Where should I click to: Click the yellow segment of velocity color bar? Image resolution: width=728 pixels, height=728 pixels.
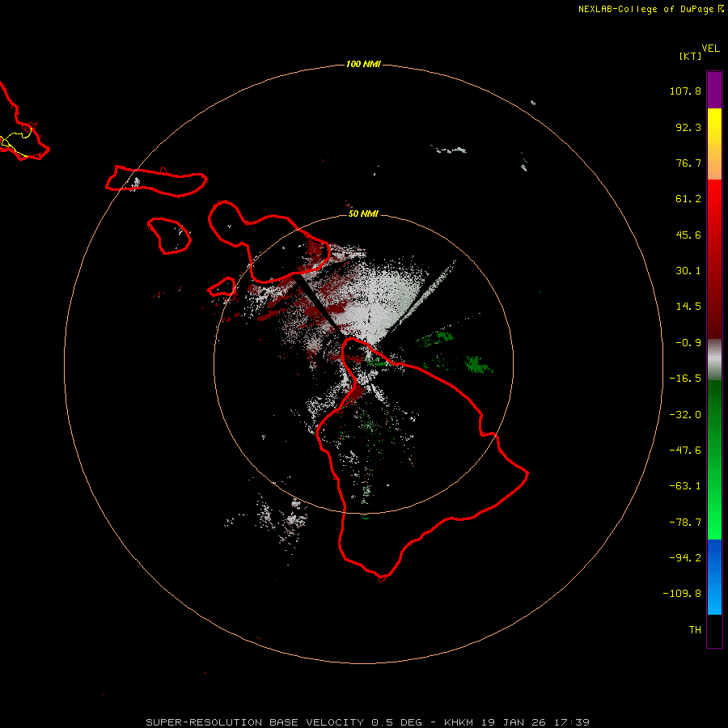point(714,144)
